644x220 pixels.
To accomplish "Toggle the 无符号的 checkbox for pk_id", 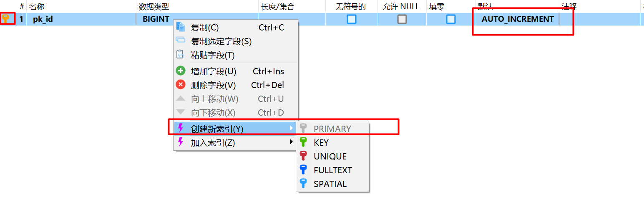I will tap(352, 19).
